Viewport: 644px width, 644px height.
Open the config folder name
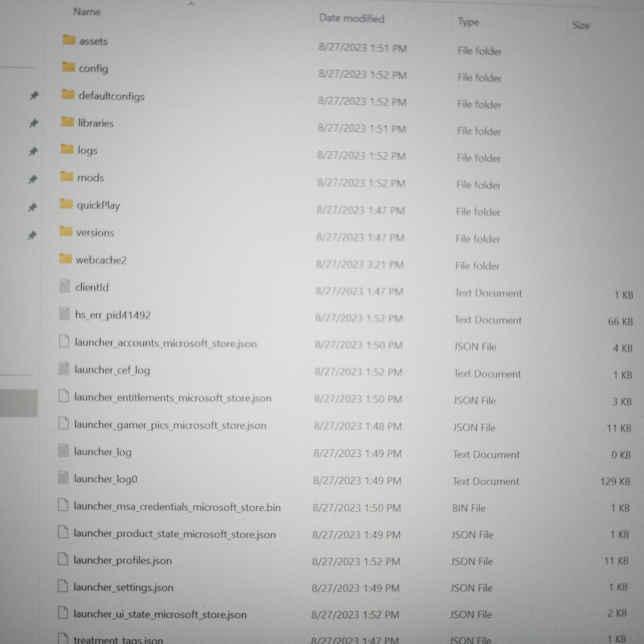point(94,69)
